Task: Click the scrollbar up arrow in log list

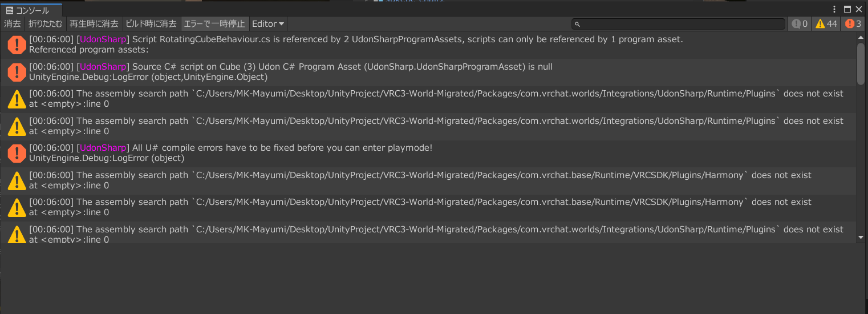Action: 861,38
